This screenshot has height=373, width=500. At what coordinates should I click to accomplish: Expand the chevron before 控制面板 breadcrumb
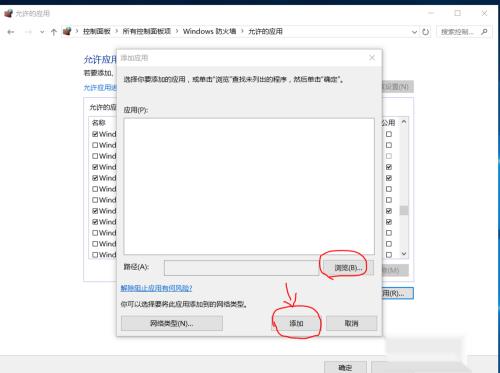click(77, 31)
